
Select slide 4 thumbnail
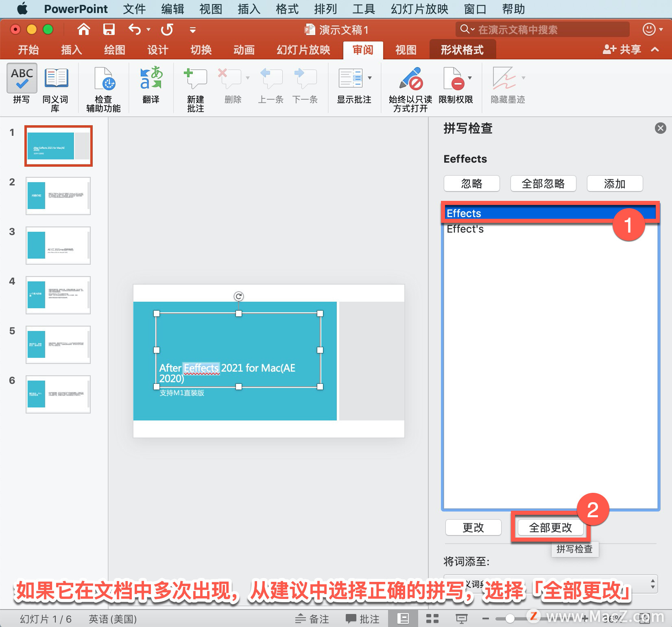58,295
